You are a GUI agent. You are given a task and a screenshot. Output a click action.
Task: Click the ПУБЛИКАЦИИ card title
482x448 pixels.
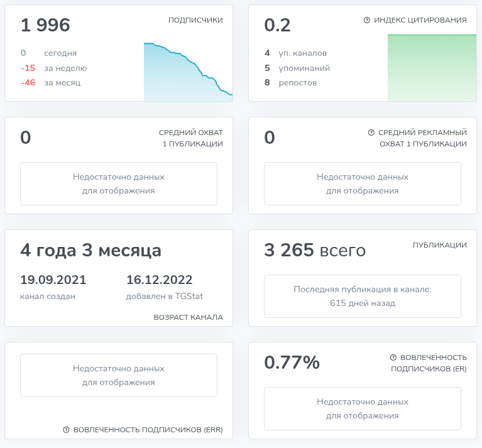(439, 245)
